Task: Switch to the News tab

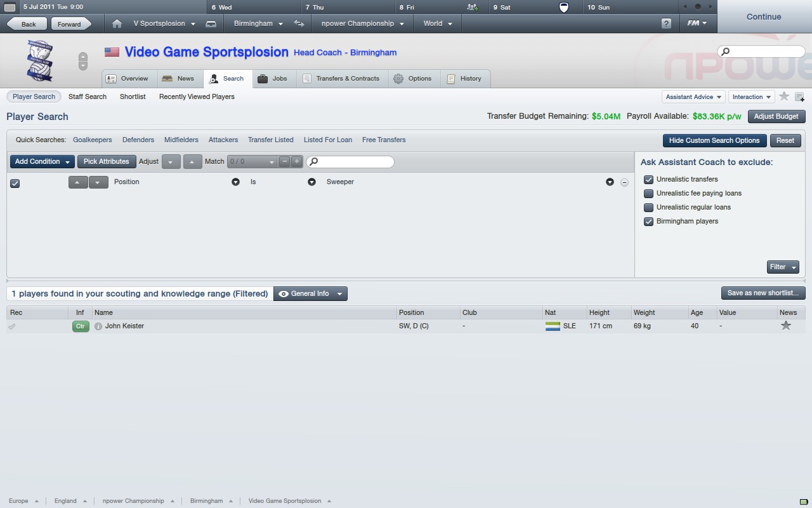Action: (x=180, y=79)
